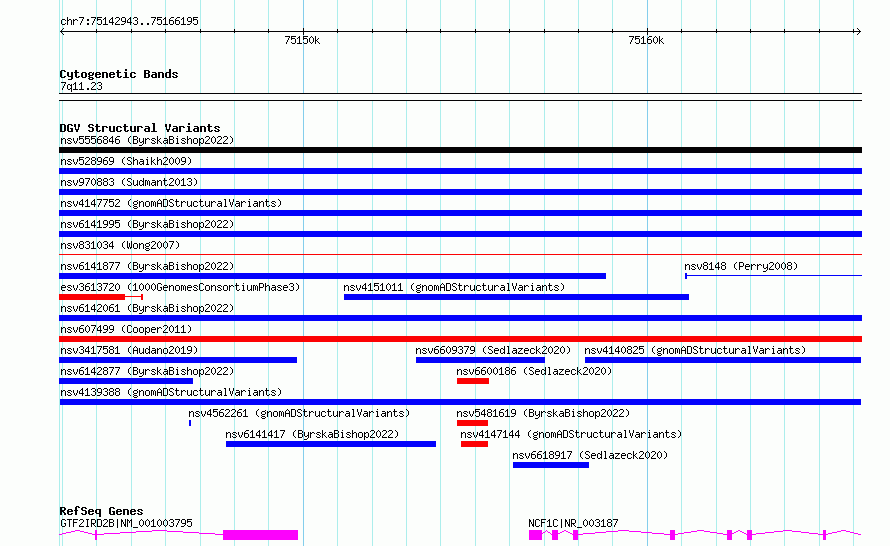Select nsv3417581 (Audano2019) label

coord(129,350)
